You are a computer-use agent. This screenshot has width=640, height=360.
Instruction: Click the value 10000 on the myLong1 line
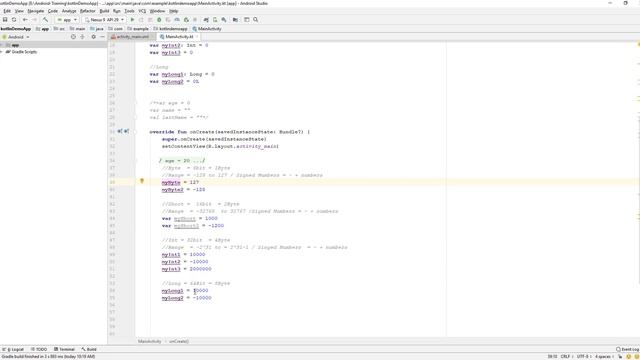(201, 291)
